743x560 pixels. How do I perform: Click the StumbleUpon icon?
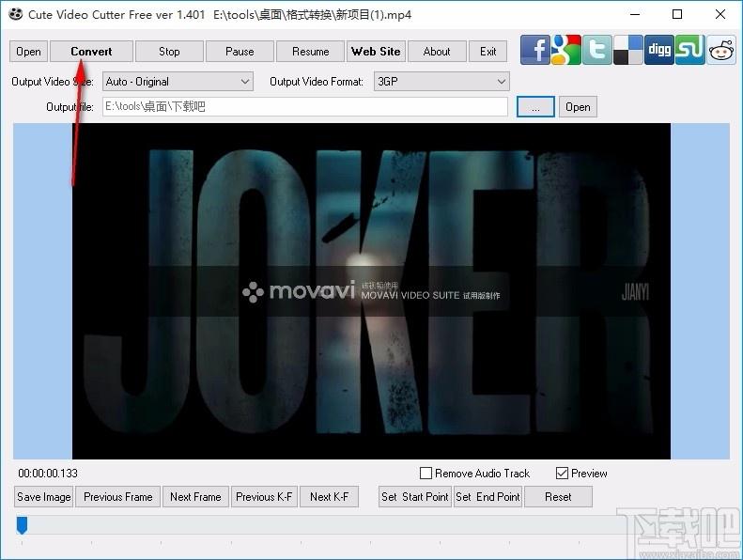click(x=689, y=50)
